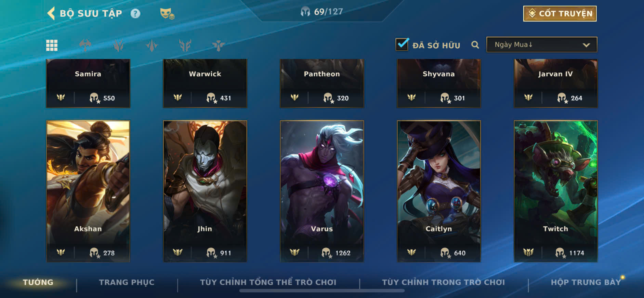The image size is (644, 298).
Task: Open the help question mark icon
Action: 135,14
